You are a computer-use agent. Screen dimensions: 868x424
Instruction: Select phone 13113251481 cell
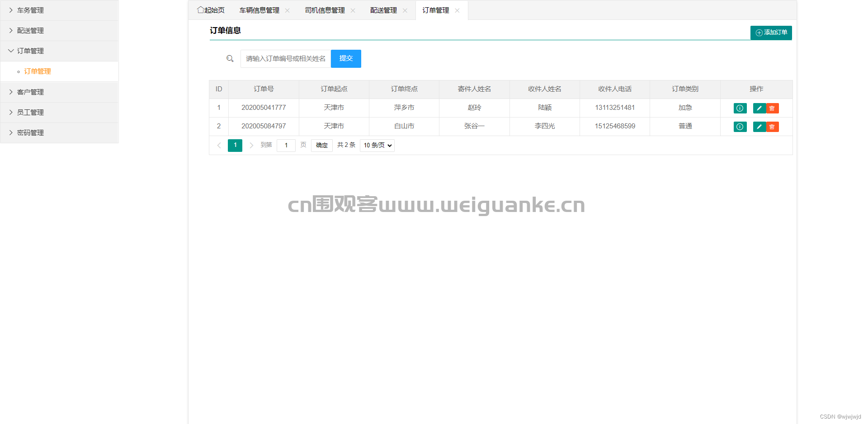615,108
